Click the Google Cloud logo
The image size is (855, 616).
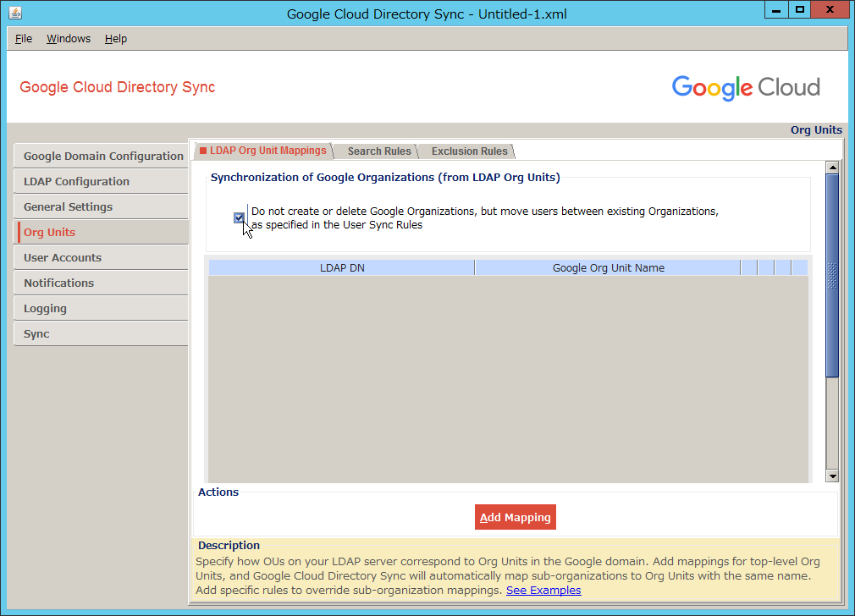click(x=746, y=88)
